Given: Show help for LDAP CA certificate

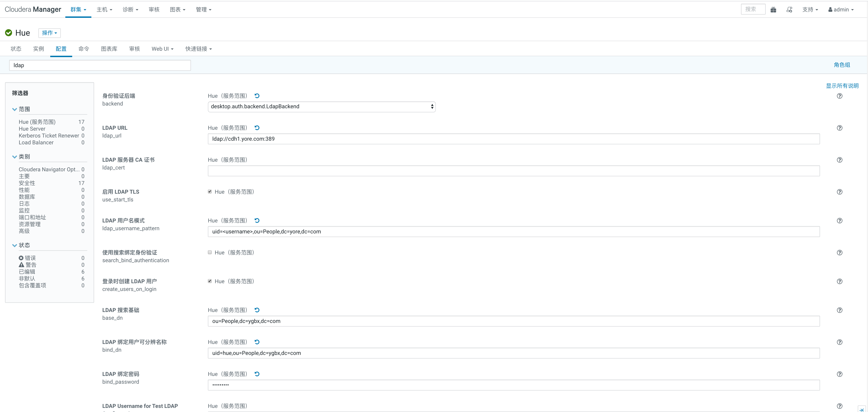Looking at the screenshot, I should [839, 160].
